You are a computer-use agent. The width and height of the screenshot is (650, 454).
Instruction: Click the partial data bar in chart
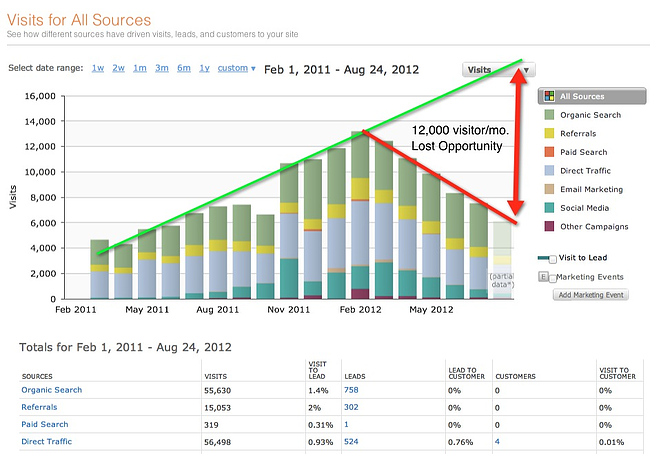pyautogui.click(x=502, y=260)
